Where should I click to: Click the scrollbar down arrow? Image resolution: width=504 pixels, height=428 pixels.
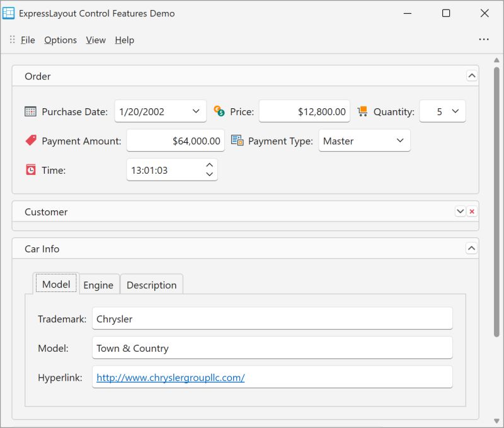pos(496,421)
